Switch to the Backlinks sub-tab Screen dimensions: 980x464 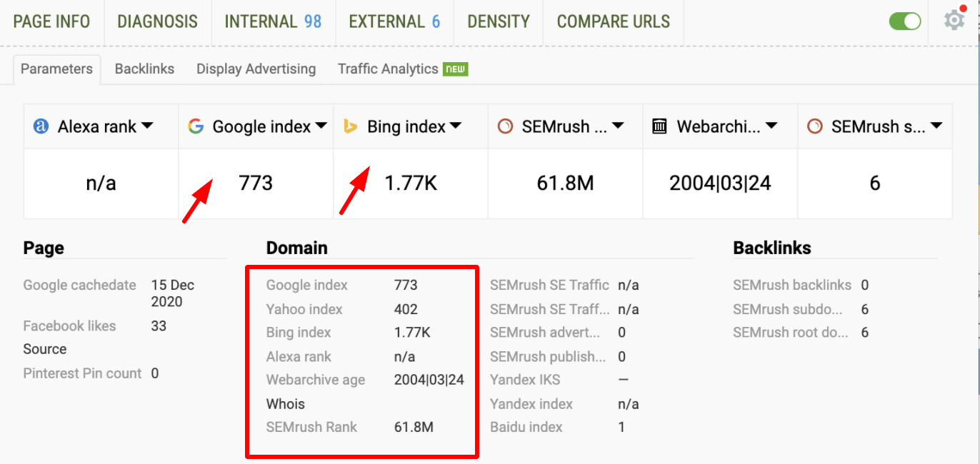click(x=144, y=69)
